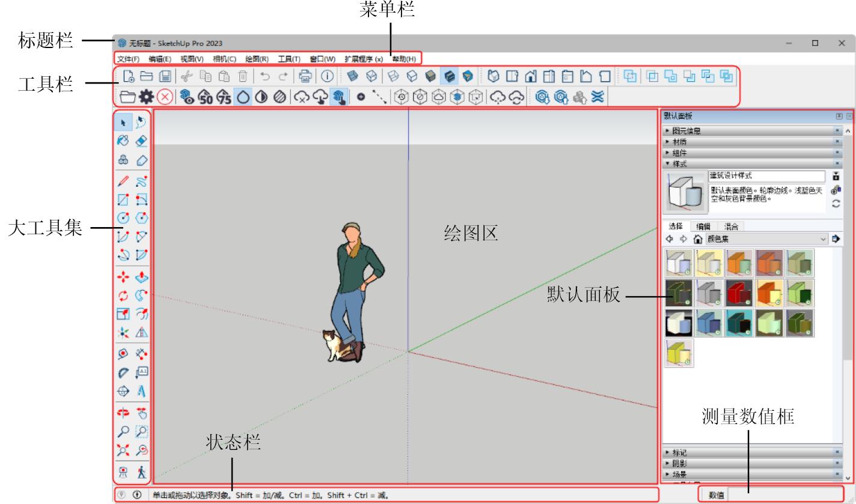Open Model Info from the toolbar
The image size is (856, 504).
(327, 76)
